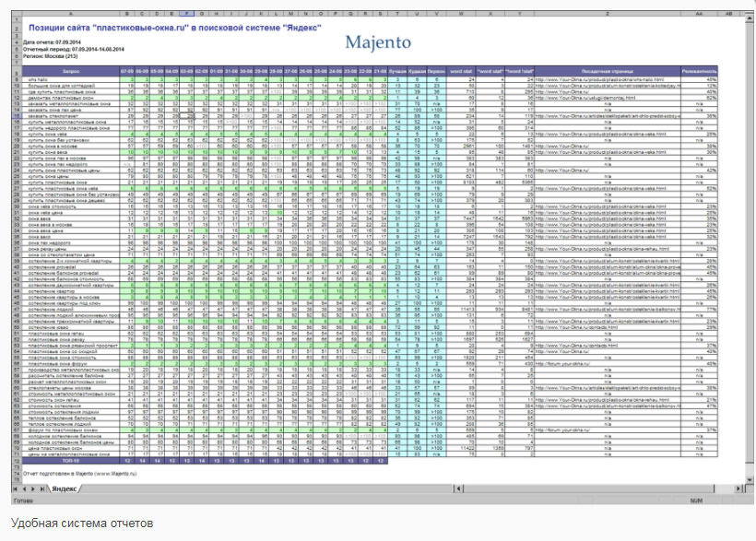Click the Лучшая column header cell

pyautogui.click(x=396, y=69)
